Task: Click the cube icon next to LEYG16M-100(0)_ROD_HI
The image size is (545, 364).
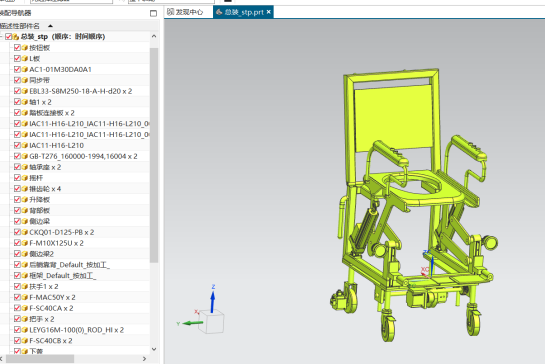Action: 25,330
